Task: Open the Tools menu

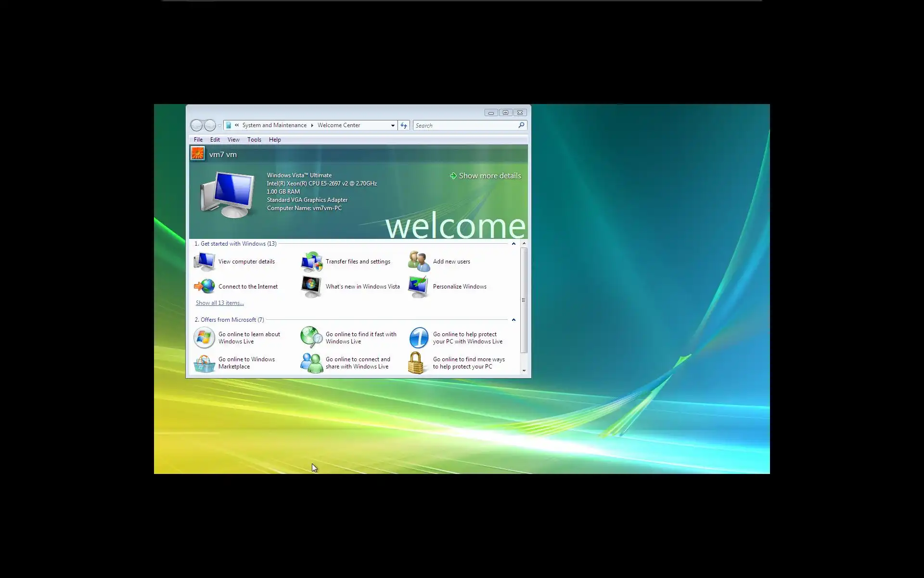Action: tap(254, 140)
